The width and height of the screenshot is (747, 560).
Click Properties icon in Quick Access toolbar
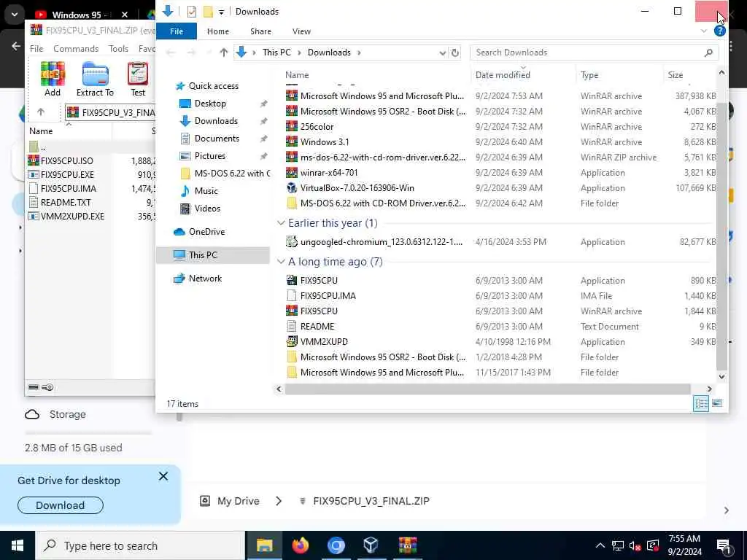tap(192, 12)
